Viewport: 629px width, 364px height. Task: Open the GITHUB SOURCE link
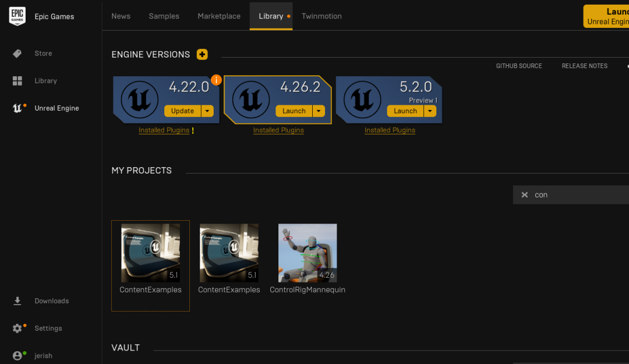pyautogui.click(x=519, y=66)
